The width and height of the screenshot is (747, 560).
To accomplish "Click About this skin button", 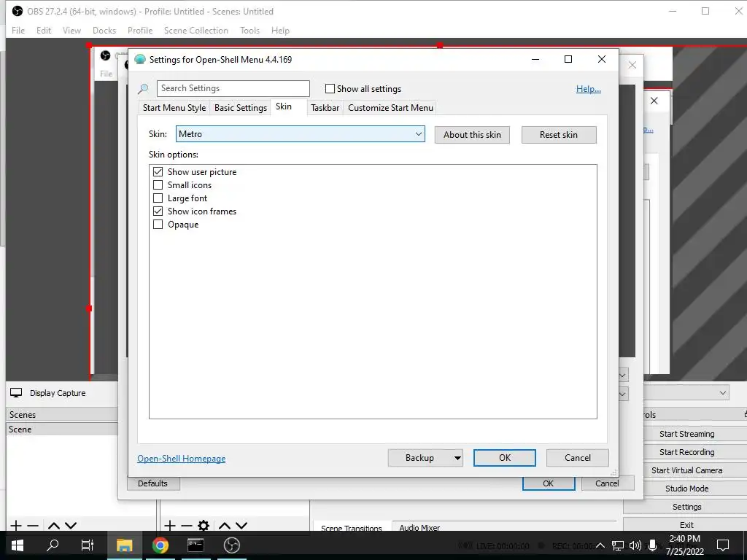I will point(472,135).
